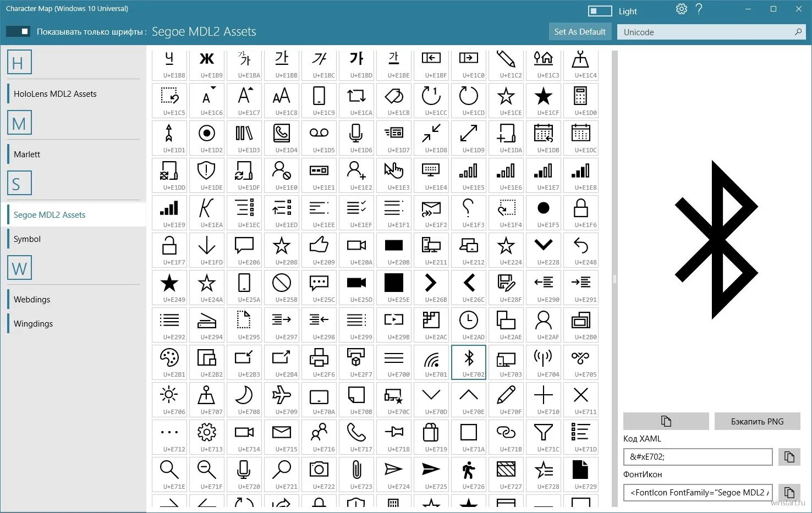
Task: Choose the prohibited circle glyph U+E25B
Action: point(282,288)
